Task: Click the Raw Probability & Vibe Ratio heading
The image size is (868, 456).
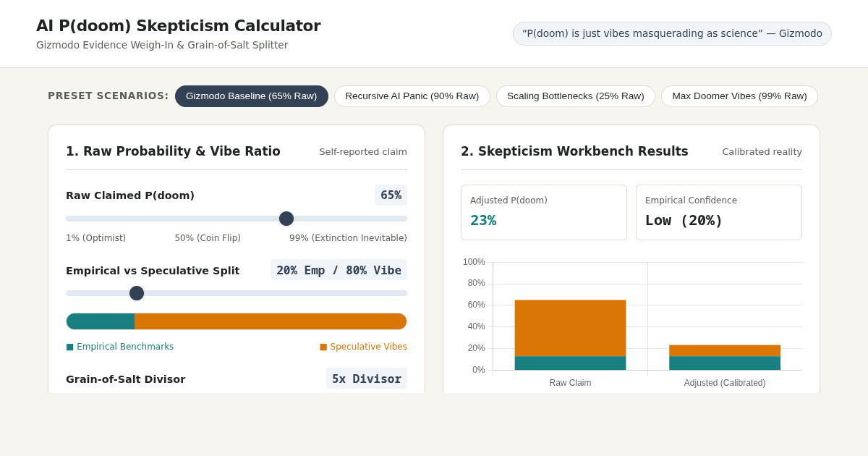Action: pyautogui.click(x=173, y=151)
